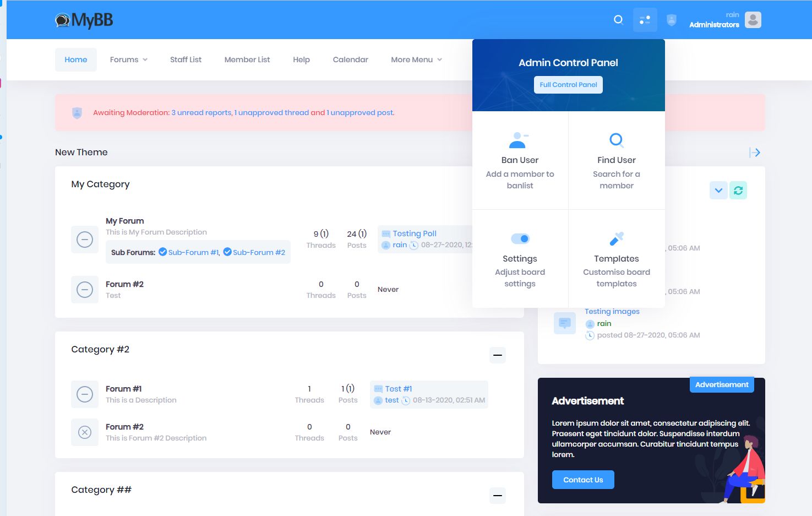Expand the More Menu dropdown
This screenshot has height=516, width=812.
pyautogui.click(x=416, y=59)
